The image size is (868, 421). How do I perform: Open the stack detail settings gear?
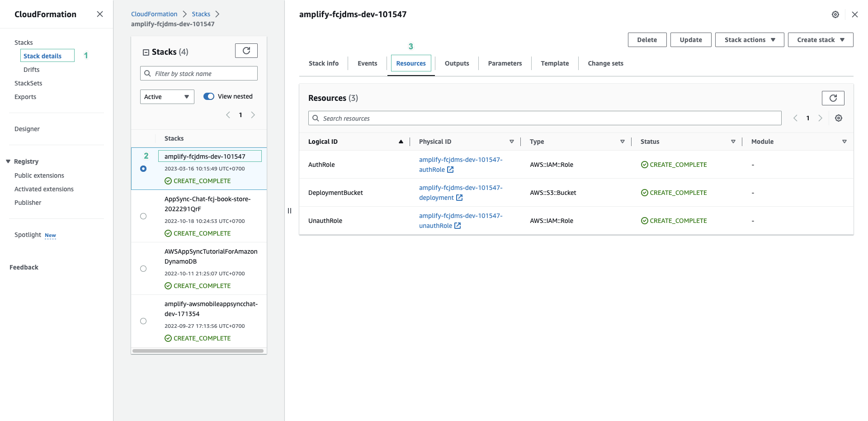(835, 14)
